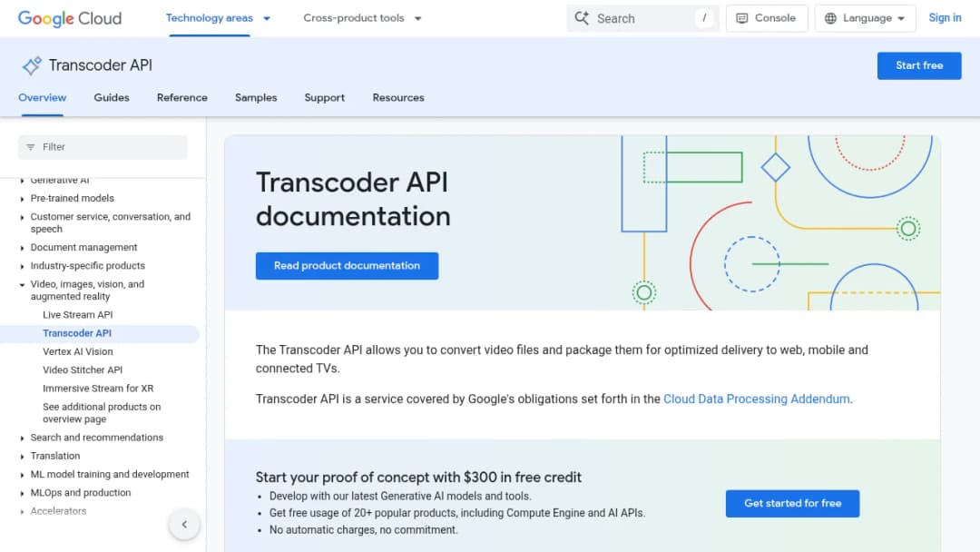Viewport: 980px width, 552px height.
Task: Click the slash shortcut key in search
Action: 704,18
